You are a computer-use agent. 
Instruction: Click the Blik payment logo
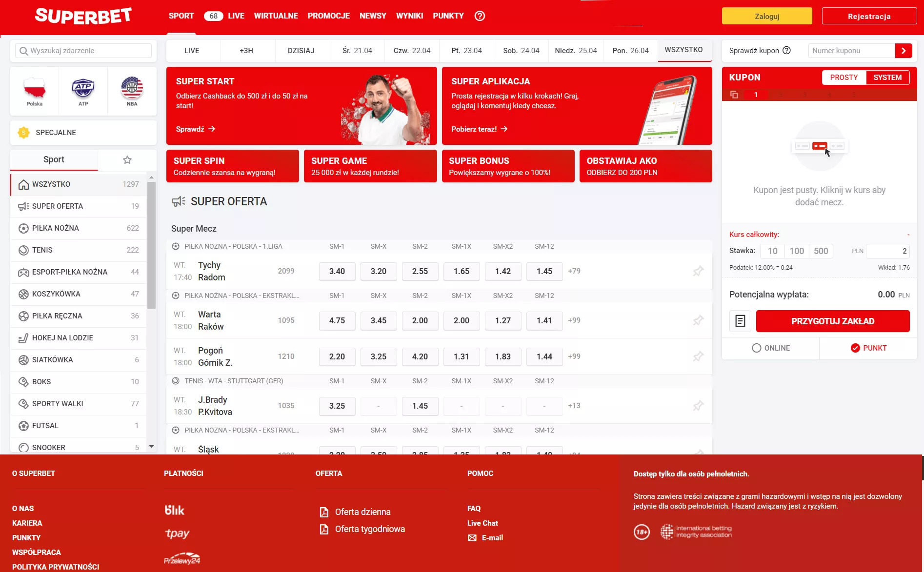(x=175, y=510)
